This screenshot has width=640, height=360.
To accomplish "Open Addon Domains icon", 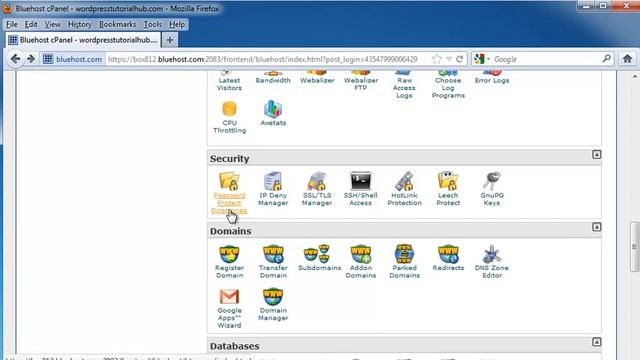I will click(x=360, y=254).
